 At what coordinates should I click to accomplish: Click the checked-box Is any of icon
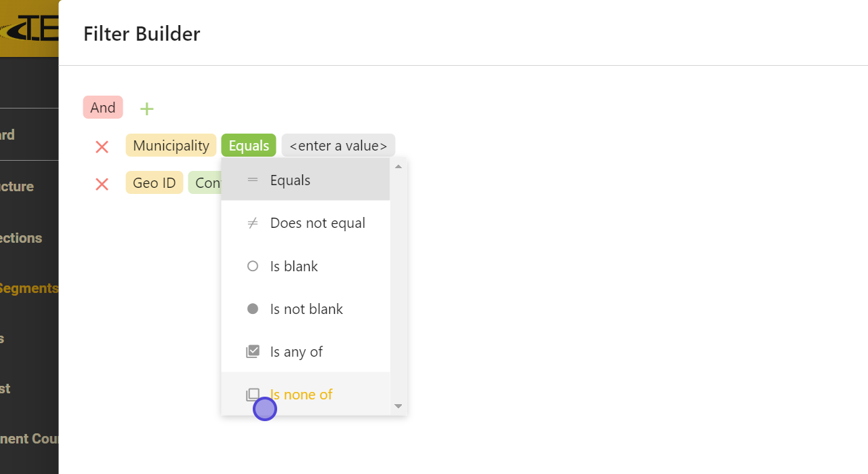253,352
